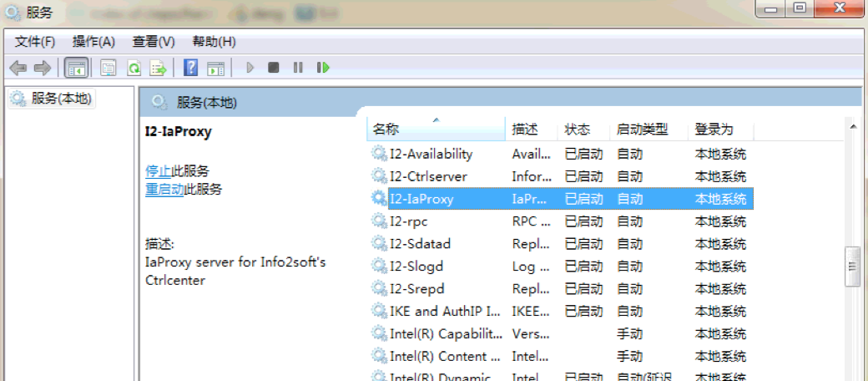Open the 文件(F) menu
This screenshot has height=381, width=868.
click(x=34, y=41)
